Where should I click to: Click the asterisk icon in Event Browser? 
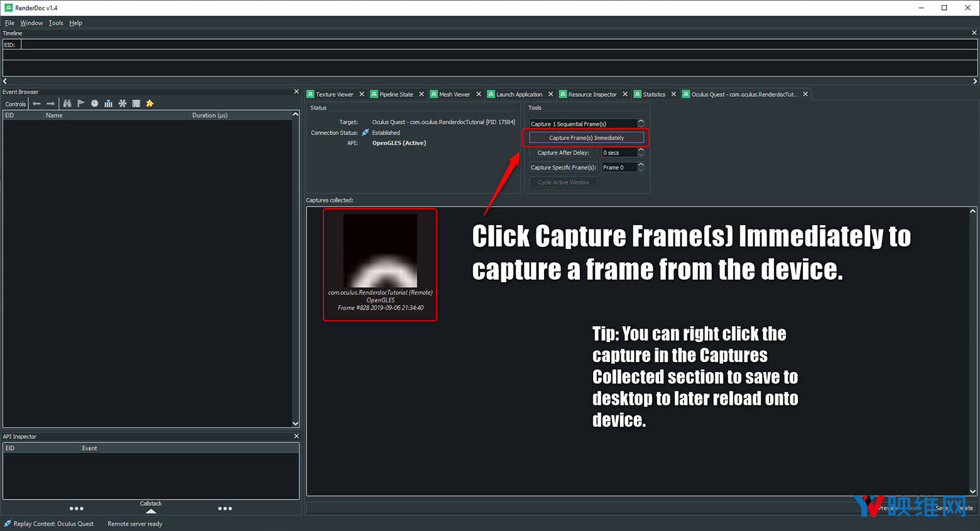coord(122,104)
